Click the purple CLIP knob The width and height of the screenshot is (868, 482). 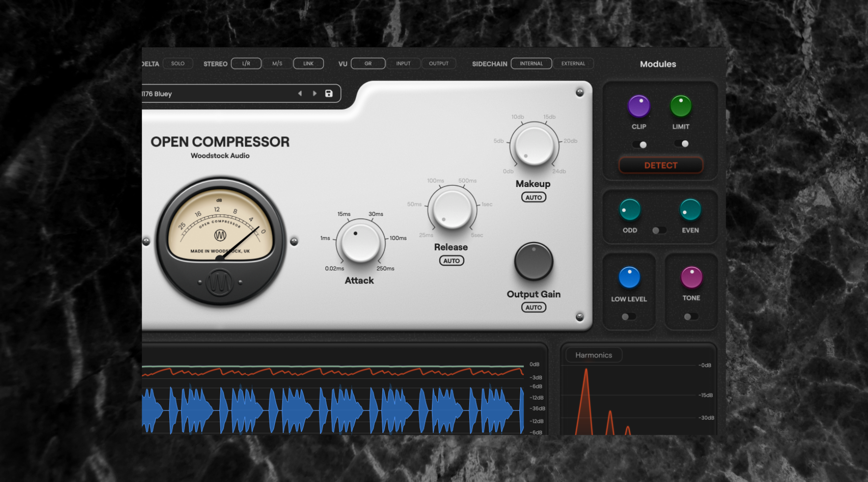pos(639,106)
